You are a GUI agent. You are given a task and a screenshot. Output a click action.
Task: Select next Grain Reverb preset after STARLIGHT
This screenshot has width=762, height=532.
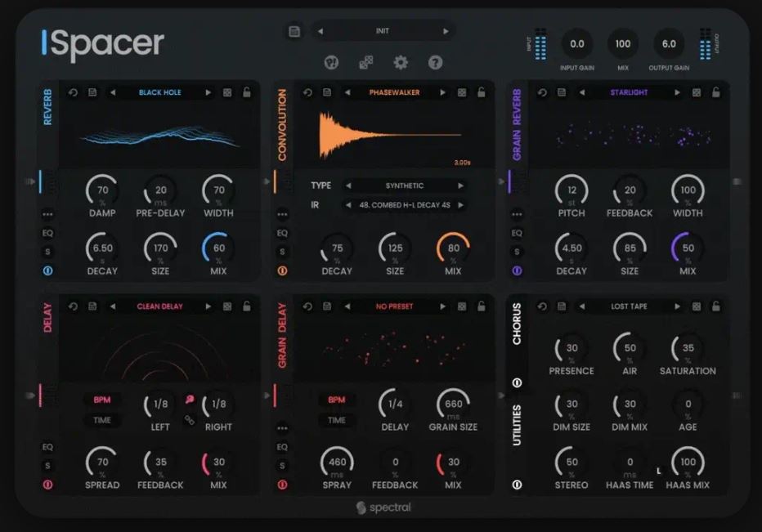pos(677,92)
